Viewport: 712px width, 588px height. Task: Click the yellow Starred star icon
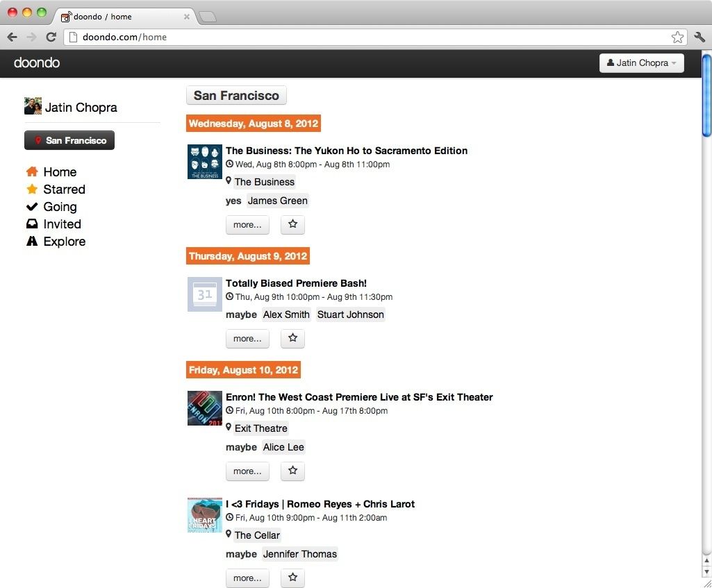point(32,189)
